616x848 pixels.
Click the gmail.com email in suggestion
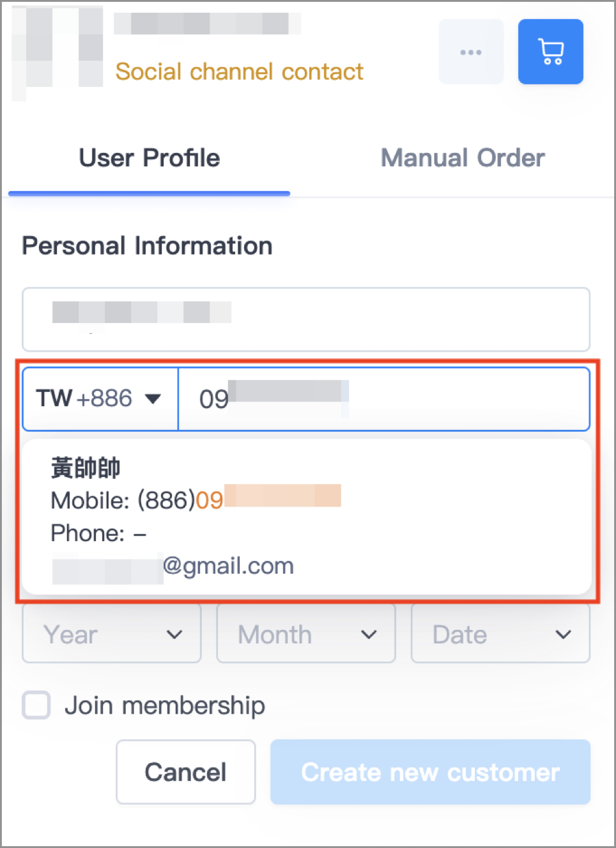pos(173,567)
